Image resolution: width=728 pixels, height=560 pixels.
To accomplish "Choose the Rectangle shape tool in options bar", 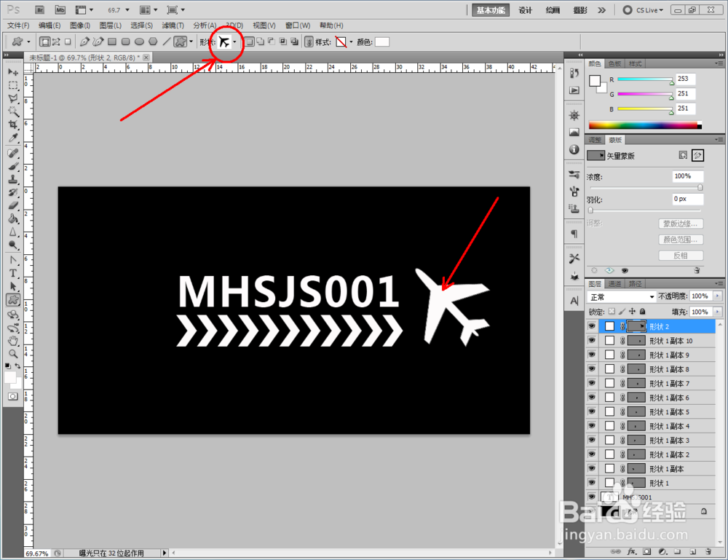I will point(112,42).
